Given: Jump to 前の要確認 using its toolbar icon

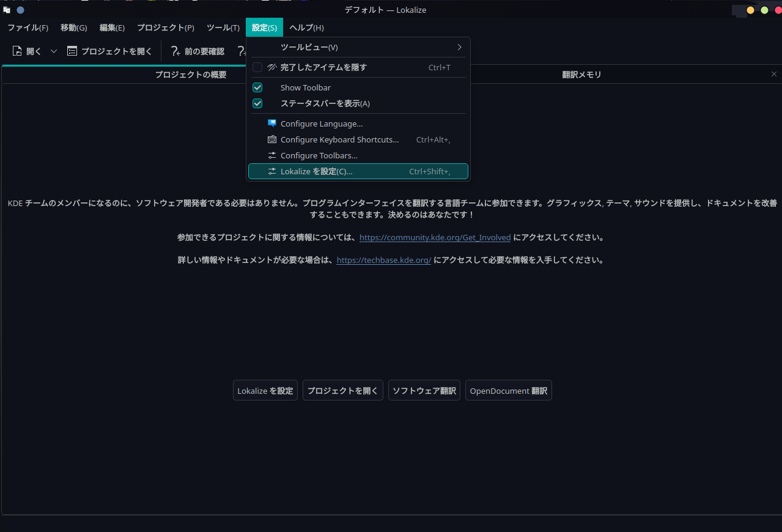Looking at the screenshot, I should coord(175,51).
